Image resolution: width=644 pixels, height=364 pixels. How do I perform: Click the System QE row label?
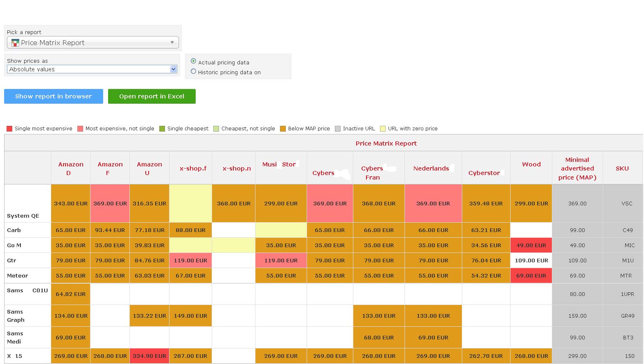[x=23, y=216]
